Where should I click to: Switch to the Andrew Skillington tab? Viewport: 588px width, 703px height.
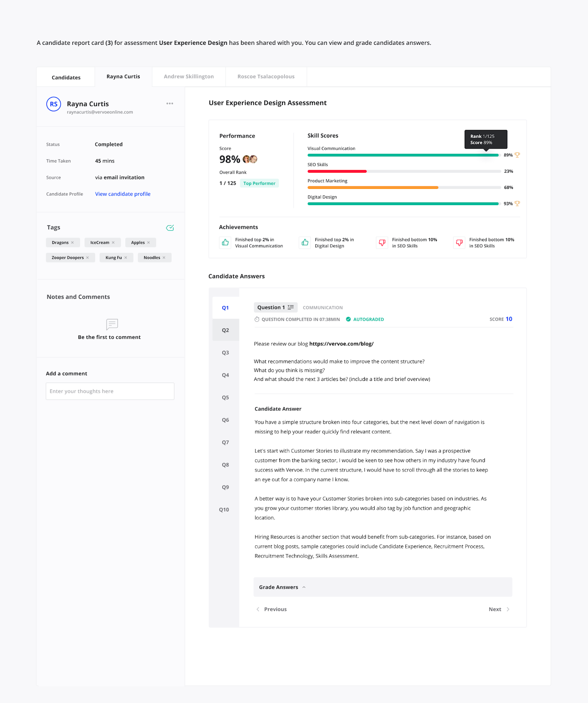pyautogui.click(x=189, y=76)
